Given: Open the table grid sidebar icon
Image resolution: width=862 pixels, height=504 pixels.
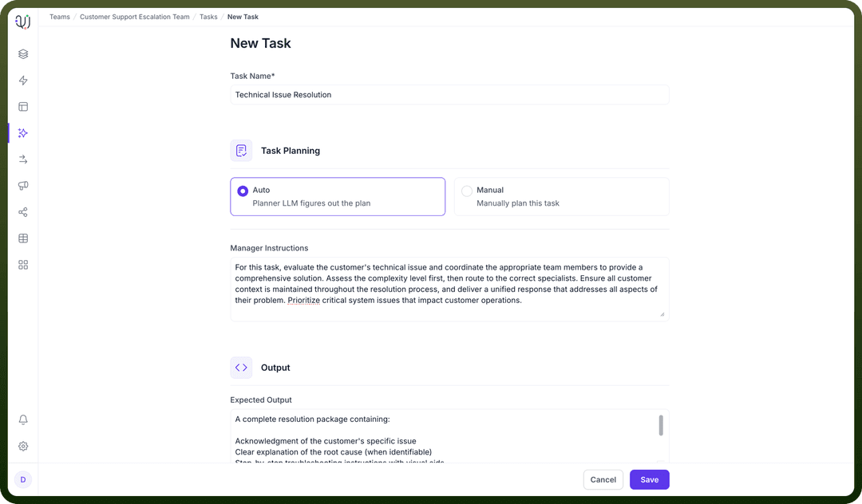Looking at the screenshot, I should pos(23,238).
